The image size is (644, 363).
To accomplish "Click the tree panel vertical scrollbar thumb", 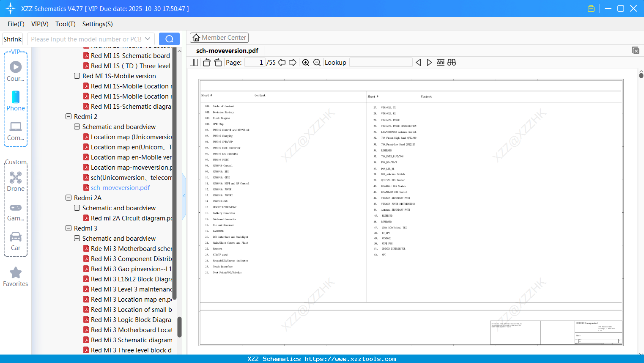I will point(179,327).
